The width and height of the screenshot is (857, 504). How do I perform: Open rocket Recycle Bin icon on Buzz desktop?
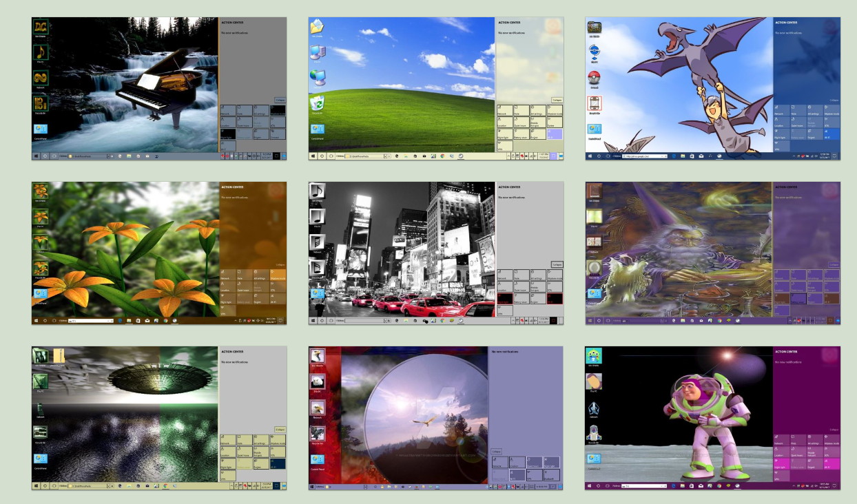coord(595,433)
